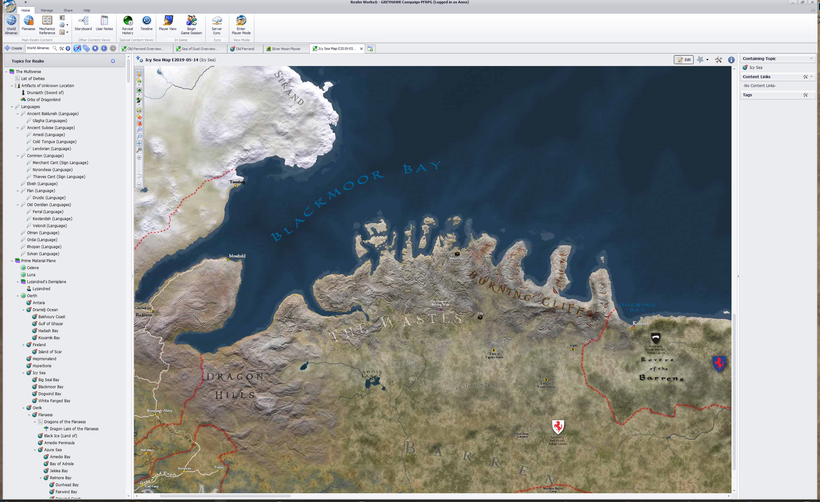This screenshot has height=502, width=820.
Task: Click the topic tools wrench icon
Action: pyautogui.click(x=719, y=60)
